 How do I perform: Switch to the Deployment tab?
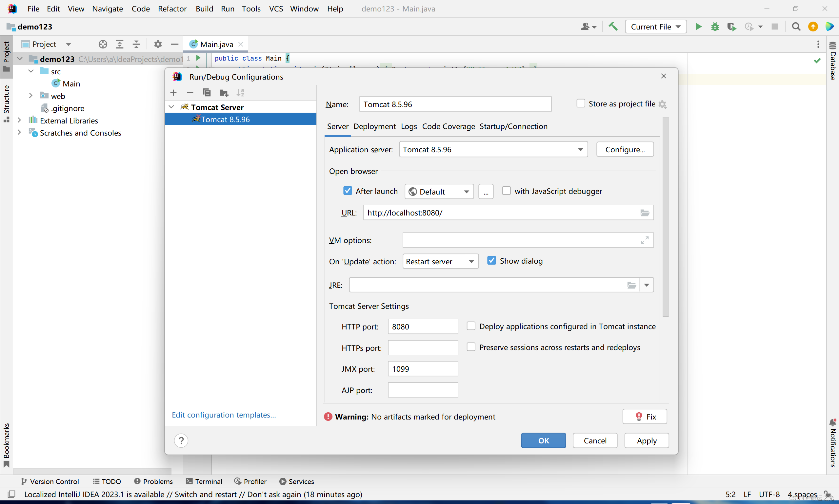point(373,126)
